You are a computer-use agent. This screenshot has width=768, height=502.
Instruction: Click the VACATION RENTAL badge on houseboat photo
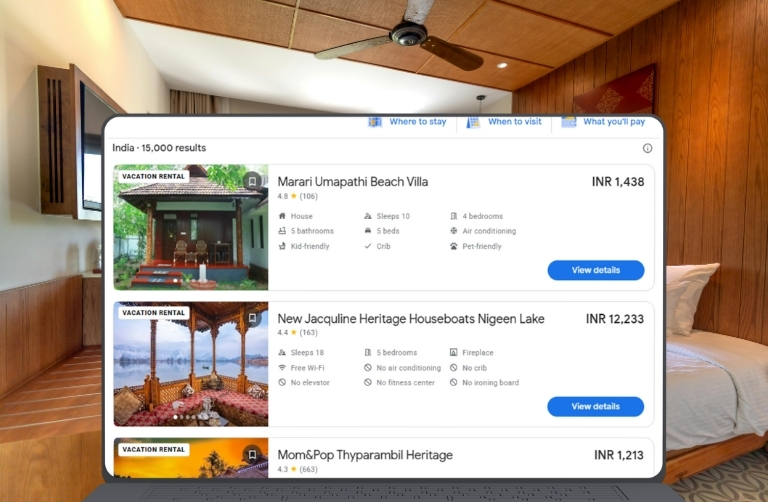[x=153, y=313]
